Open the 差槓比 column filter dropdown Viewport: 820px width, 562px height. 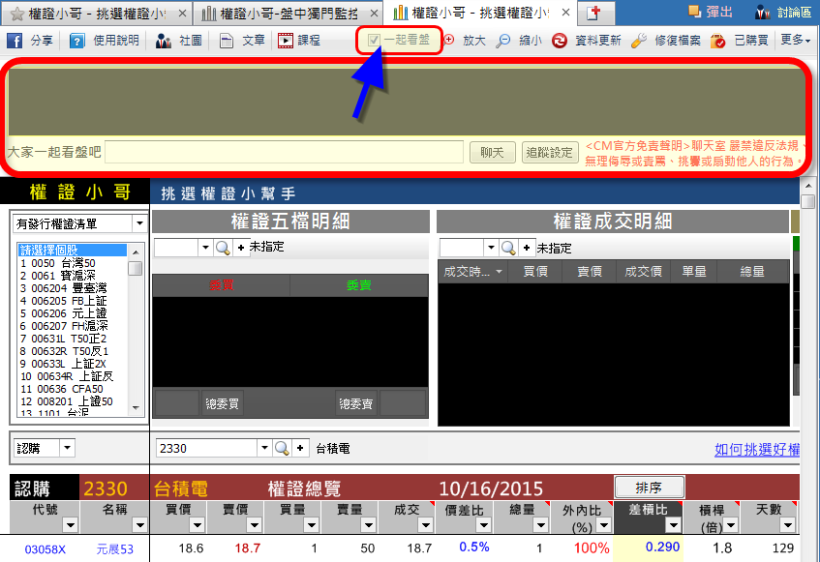coord(674,524)
